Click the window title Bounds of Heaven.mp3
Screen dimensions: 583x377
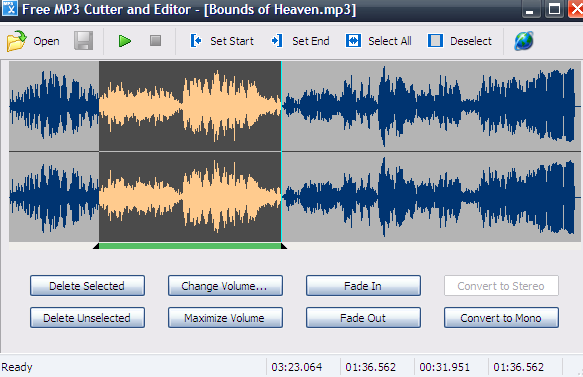point(280,9)
